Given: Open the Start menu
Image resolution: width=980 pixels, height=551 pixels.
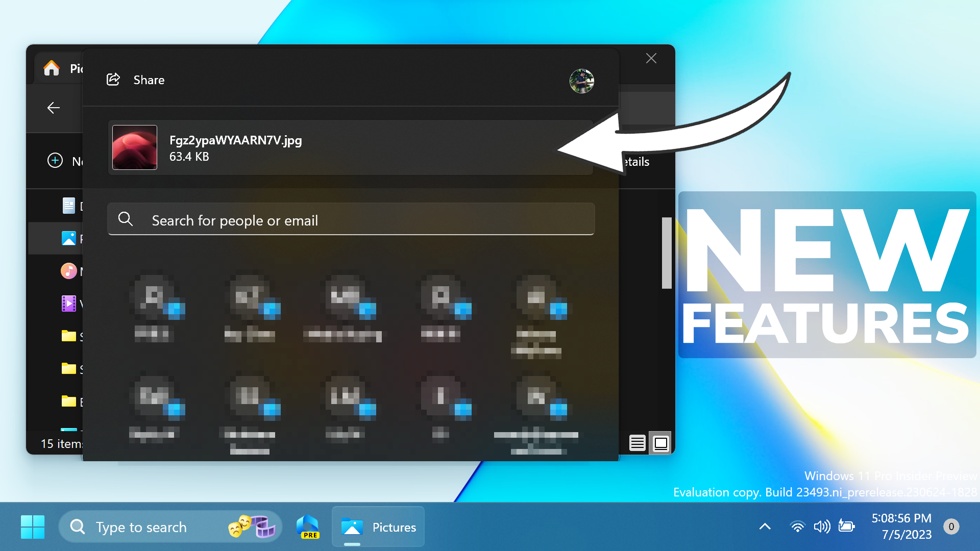Looking at the screenshot, I should [32, 527].
